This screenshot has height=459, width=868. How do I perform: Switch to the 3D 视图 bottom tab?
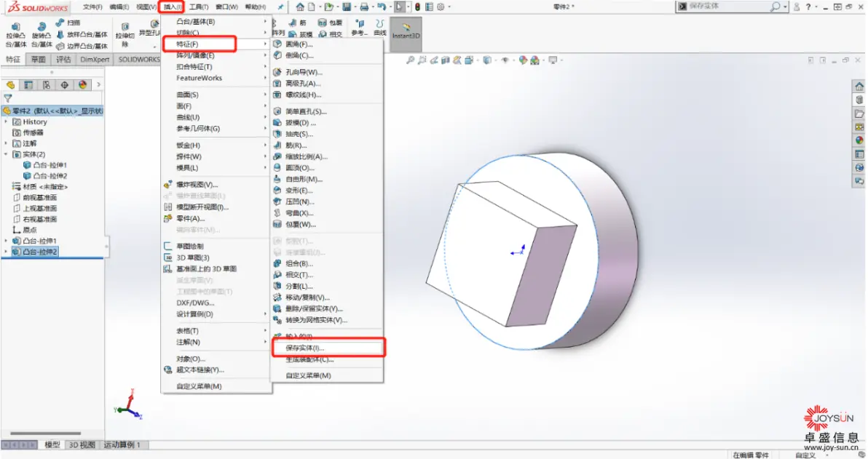[82, 444]
